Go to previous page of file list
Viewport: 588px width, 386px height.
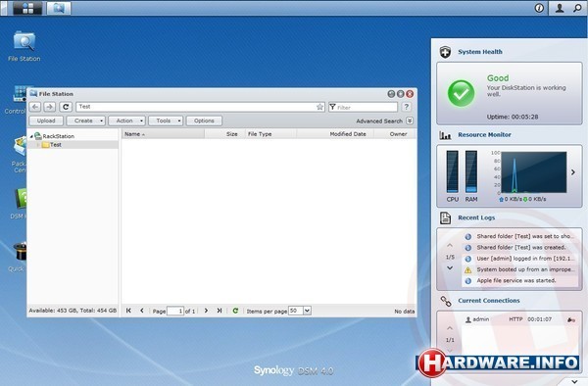(x=142, y=311)
